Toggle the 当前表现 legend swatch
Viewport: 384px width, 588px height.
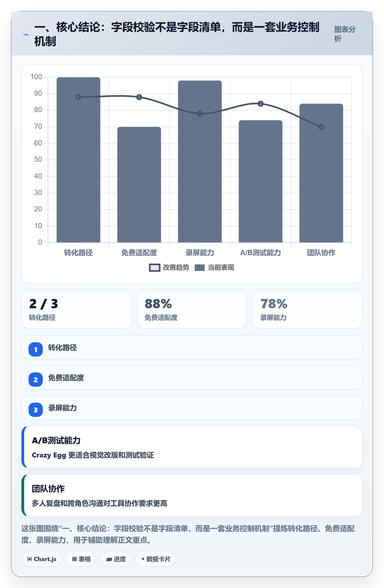(x=199, y=268)
